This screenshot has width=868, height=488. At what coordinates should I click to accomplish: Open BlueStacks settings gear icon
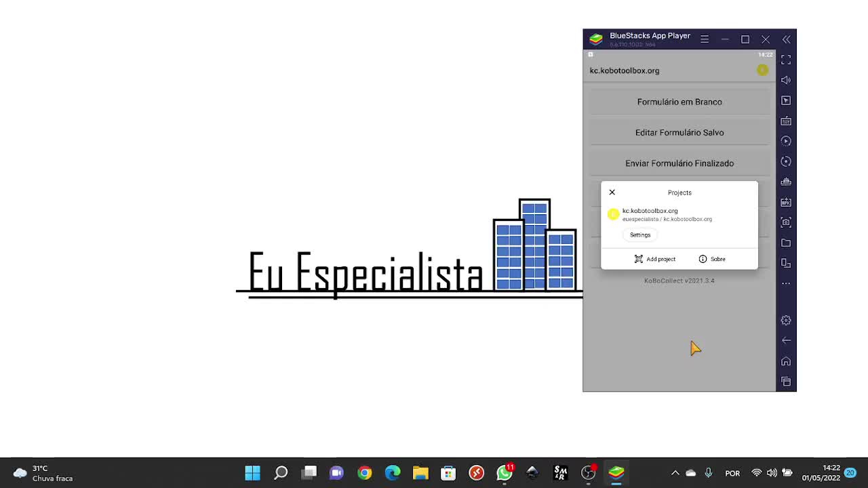[x=786, y=320]
